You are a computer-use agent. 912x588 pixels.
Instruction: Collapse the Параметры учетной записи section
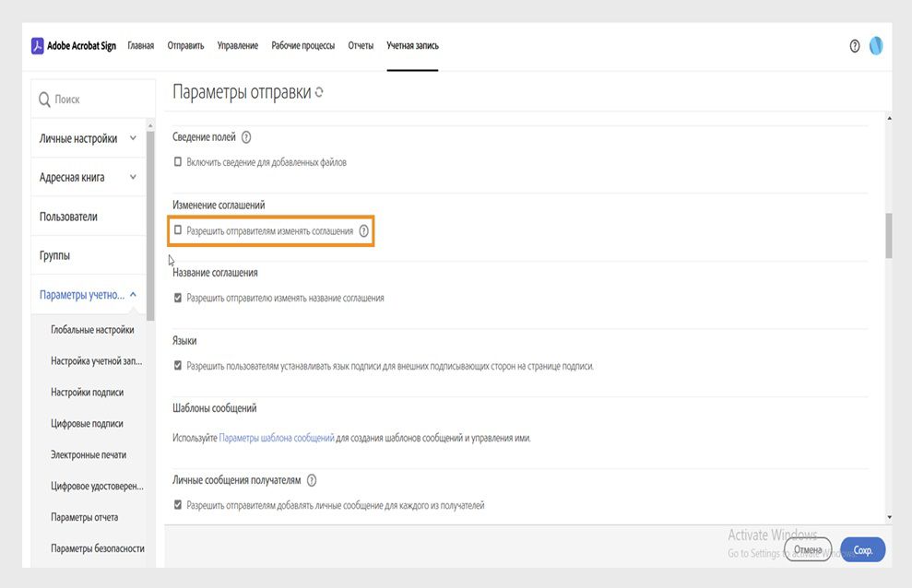(x=133, y=295)
